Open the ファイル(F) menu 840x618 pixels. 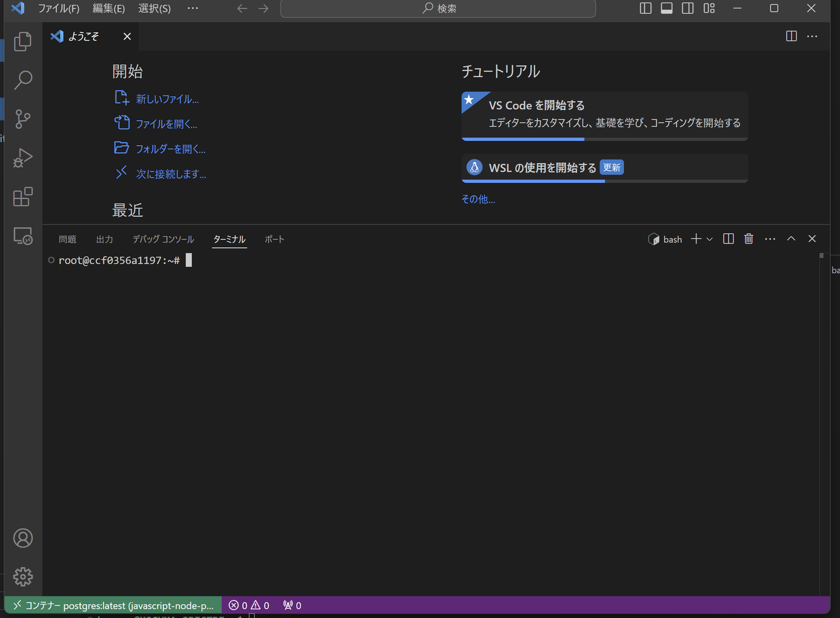point(58,8)
